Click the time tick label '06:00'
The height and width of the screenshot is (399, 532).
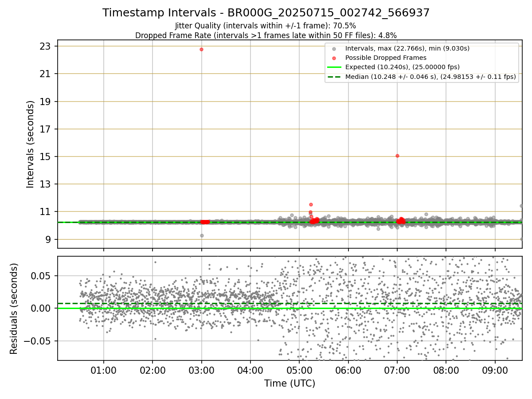[x=348, y=370]
